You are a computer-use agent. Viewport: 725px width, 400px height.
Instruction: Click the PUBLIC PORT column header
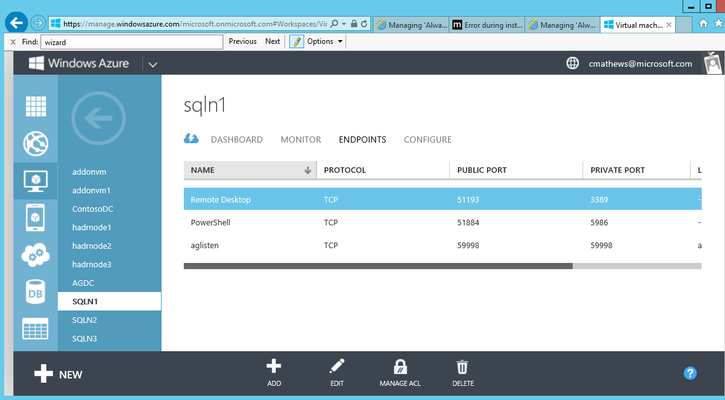tap(516, 170)
